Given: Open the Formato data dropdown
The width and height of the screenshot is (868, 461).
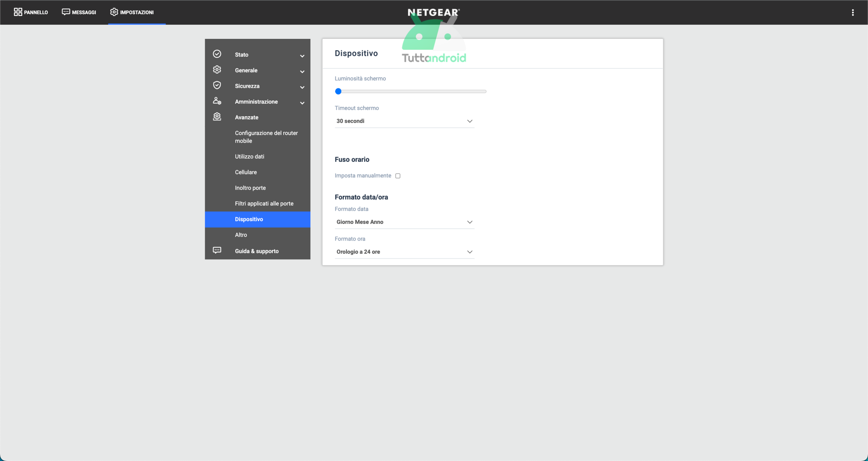Looking at the screenshot, I should [x=404, y=222].
